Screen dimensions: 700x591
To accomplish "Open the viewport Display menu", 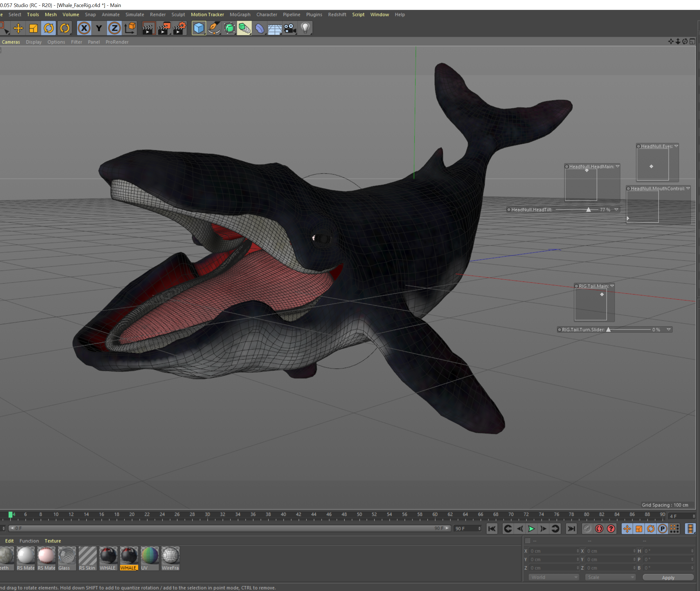I will 33,42.
